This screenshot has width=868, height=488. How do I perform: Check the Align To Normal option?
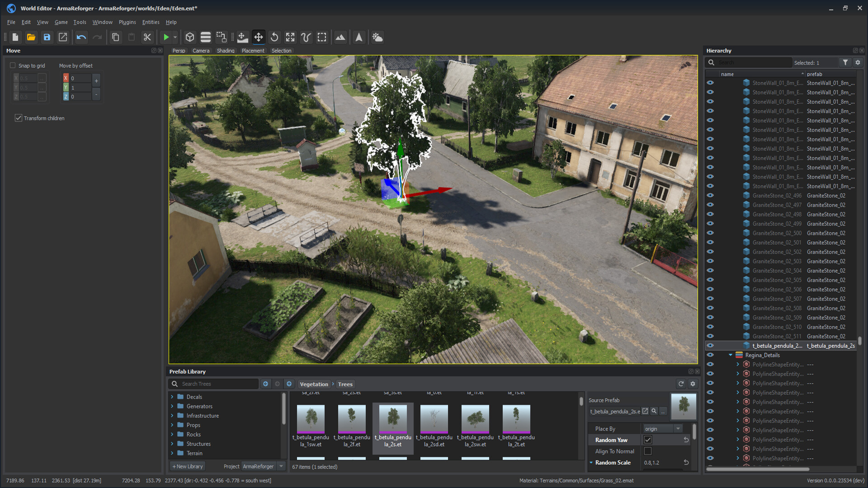tap(648, 451)
